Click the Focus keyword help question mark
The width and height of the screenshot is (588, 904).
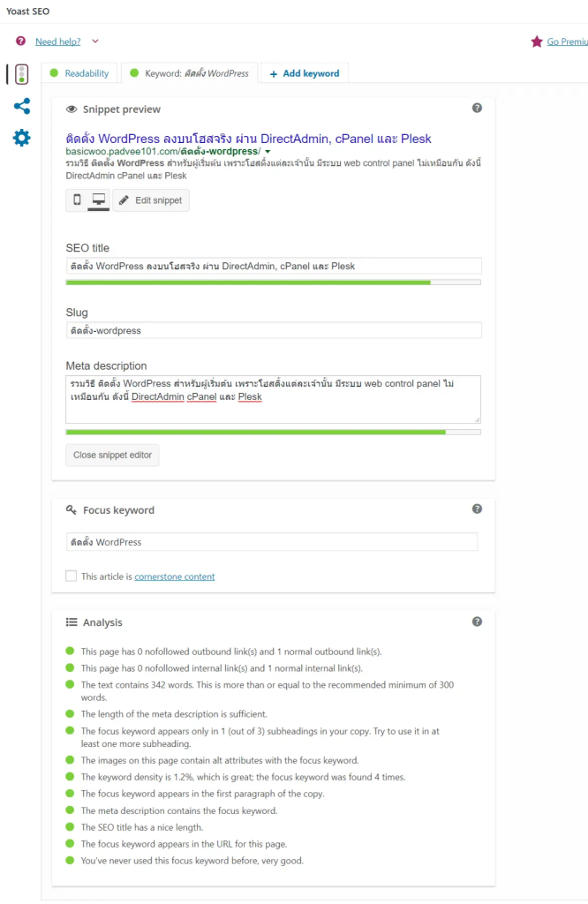click(477, 509)
